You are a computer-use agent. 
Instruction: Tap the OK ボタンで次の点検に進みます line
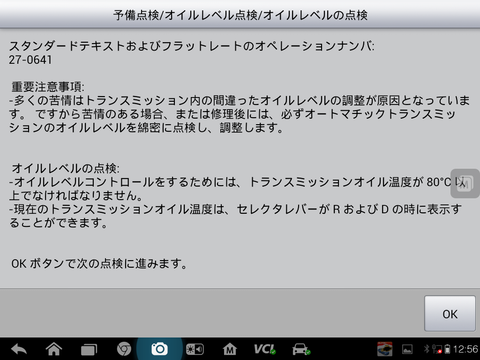pyautogui.click(x=99, y=263)
